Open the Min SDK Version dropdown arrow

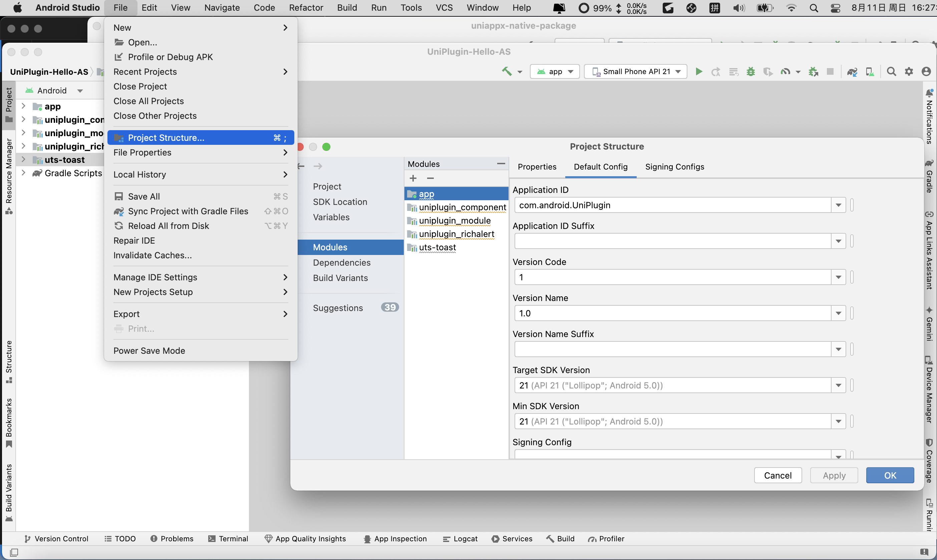coord(838,422)
